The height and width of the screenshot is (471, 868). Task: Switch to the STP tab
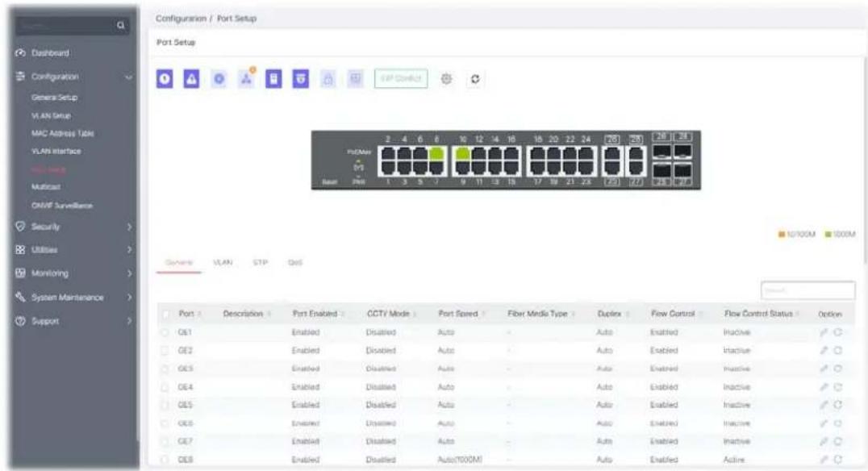pos(261,262)
